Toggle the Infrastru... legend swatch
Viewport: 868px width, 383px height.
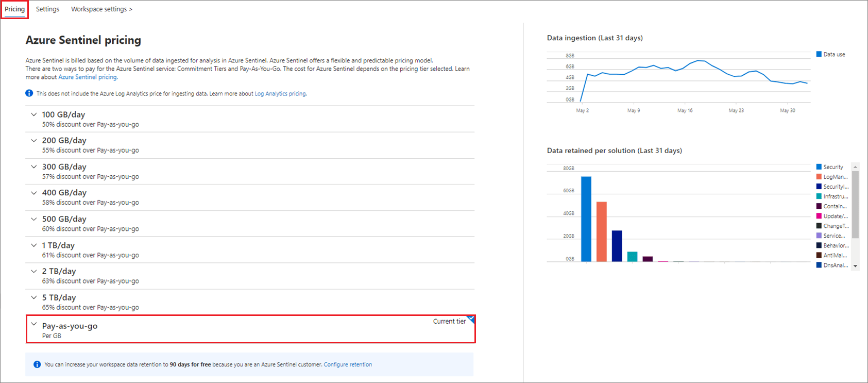[819, 196]
